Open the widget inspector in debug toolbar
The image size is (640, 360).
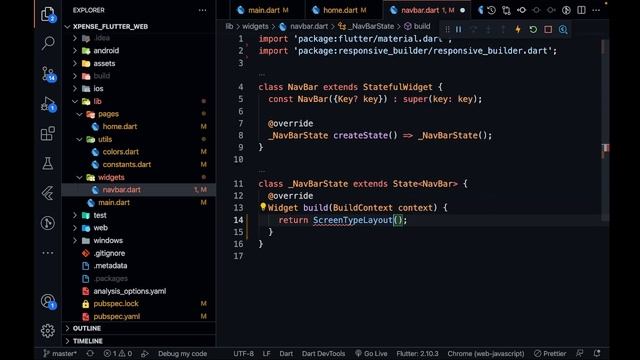coord(563,29)
